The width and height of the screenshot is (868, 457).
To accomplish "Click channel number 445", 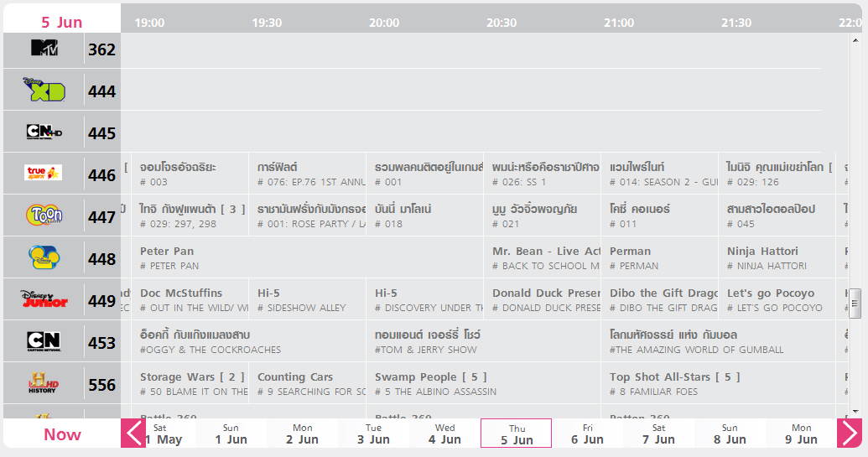I will coord(101,133).
